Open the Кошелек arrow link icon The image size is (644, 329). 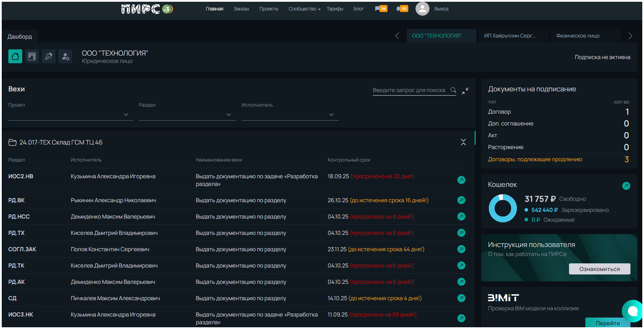[x=626, y=186]
